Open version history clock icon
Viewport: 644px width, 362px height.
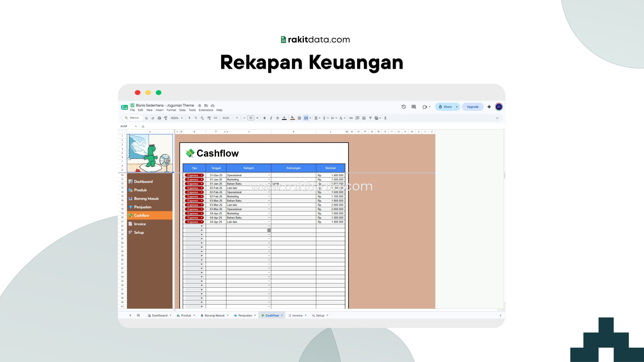(404, 107)
